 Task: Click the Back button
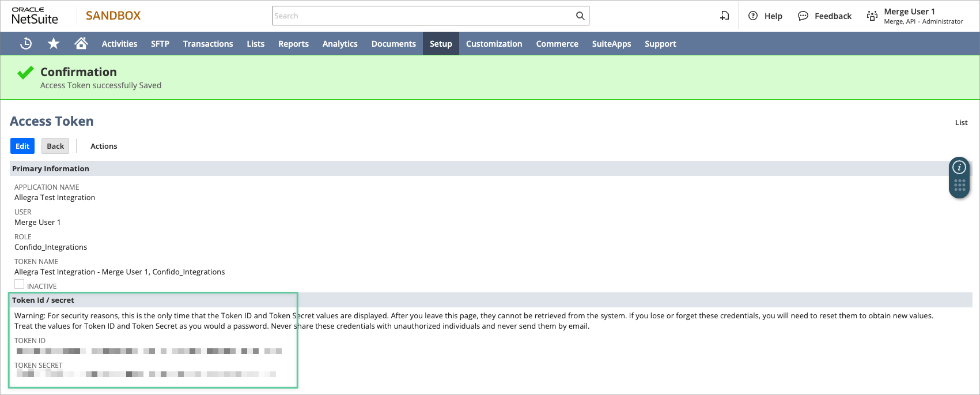55,146
